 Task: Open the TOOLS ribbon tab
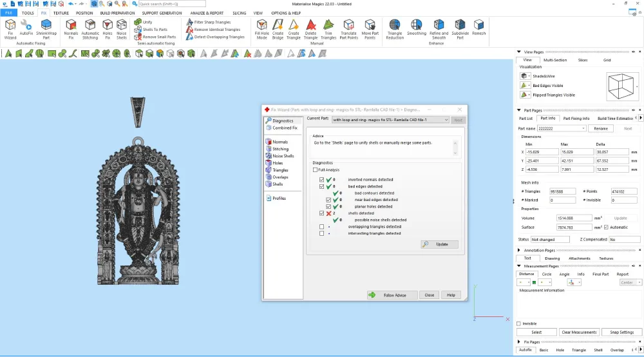[x=28, y=13]
